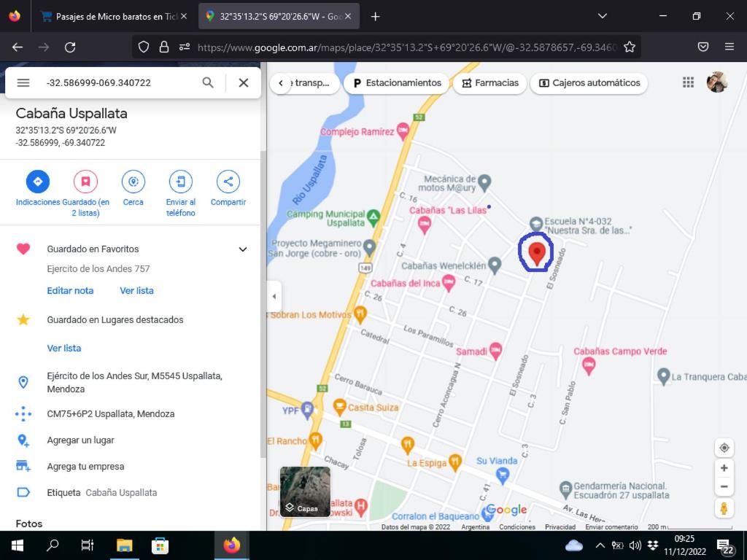
Task: Show previous category chips arrow
Action: click(x=281, y=83)
